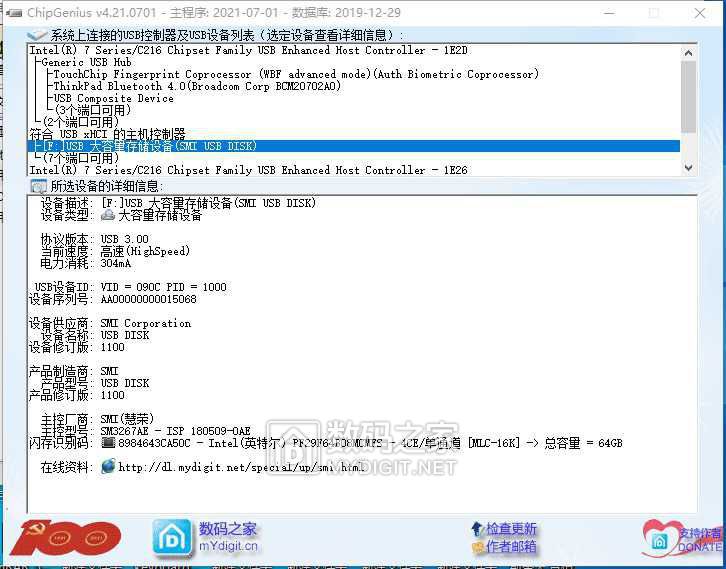The image size is (726, 569).
Task: Select the 1E2D Enhanced Host Controller row
Action: [x=249, y=50]
